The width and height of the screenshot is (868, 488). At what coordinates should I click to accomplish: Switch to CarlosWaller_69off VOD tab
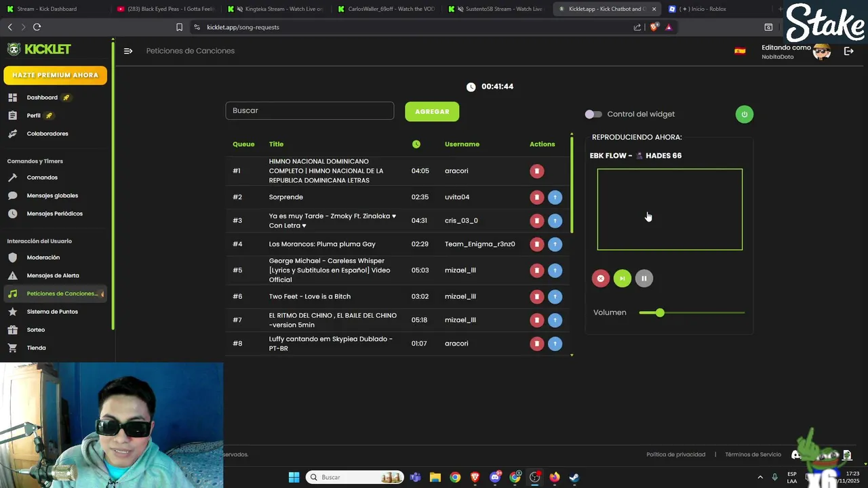click(x=385, y=9)
